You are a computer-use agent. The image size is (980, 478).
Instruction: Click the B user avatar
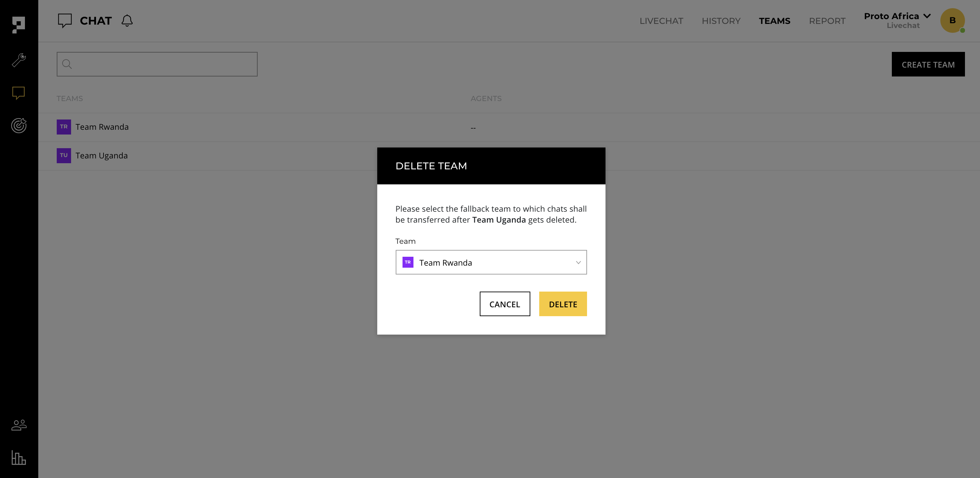(x=952, y=20)
